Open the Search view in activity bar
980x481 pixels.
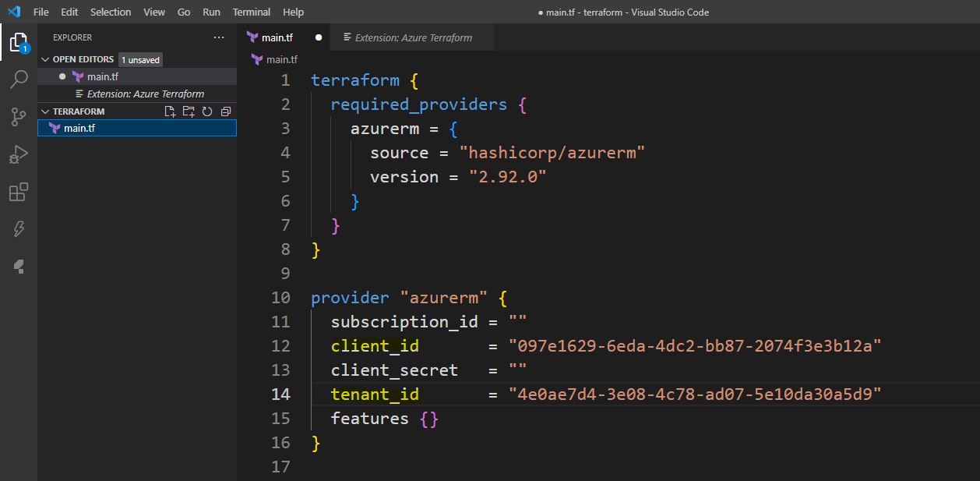click(x=19, y=80)
